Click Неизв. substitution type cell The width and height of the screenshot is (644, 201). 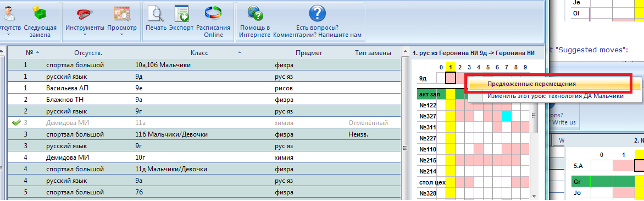coord(358,134)
